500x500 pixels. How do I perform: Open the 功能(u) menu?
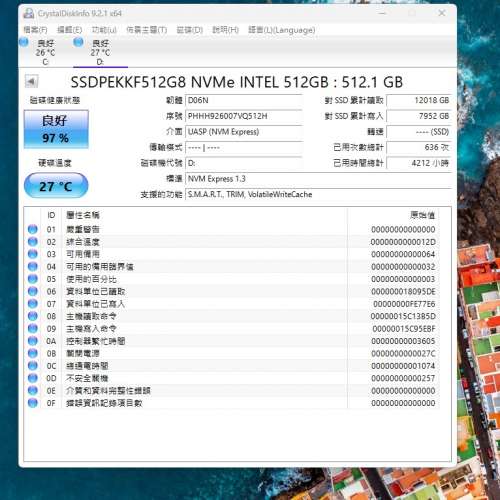(104, 30)
